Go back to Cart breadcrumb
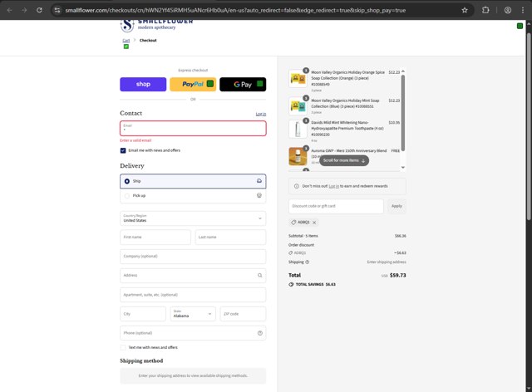 pos(126,41)
